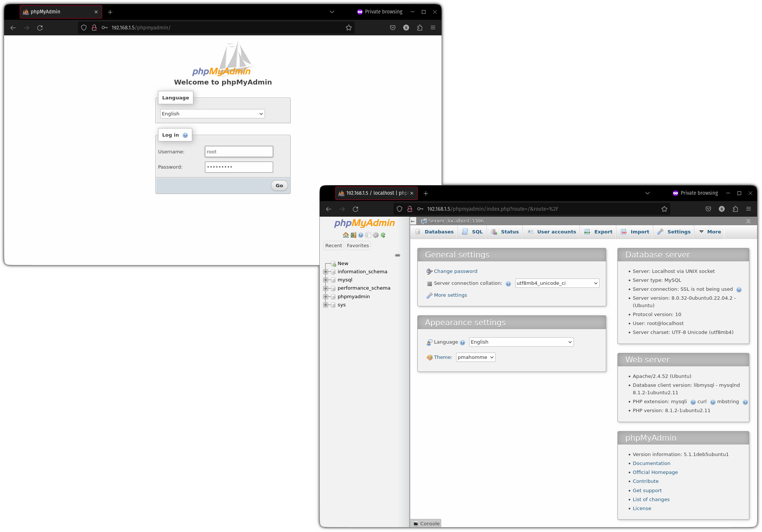Open the Theme pmahomme dropdown
This screenshot has width=762, height=532.
click(x=475, y=357)
